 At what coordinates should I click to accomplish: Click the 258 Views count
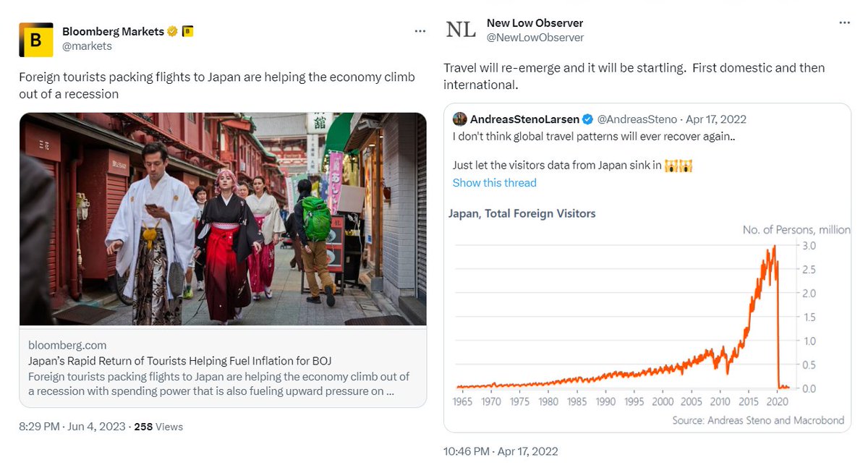click(158, 427)
